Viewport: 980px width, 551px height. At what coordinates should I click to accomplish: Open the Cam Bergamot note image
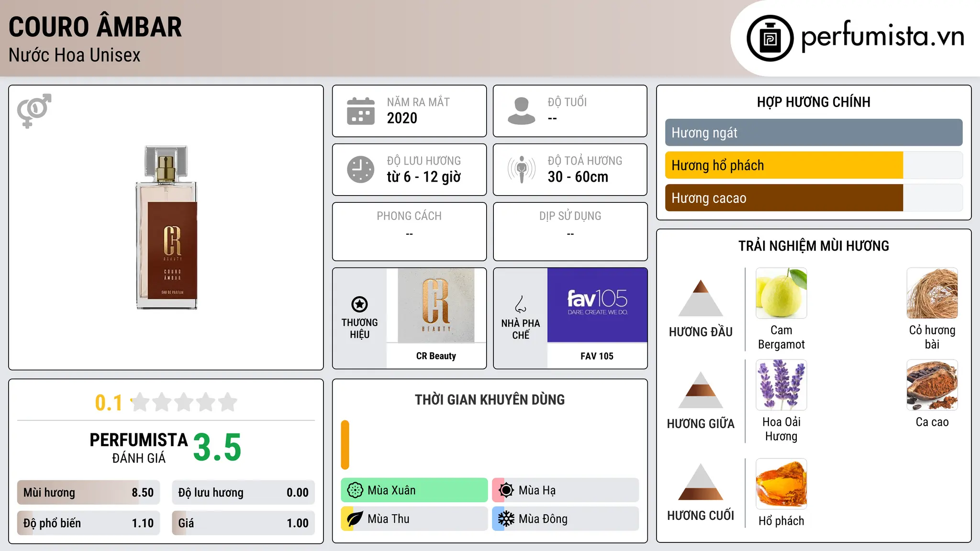click(x=781, y=293)
